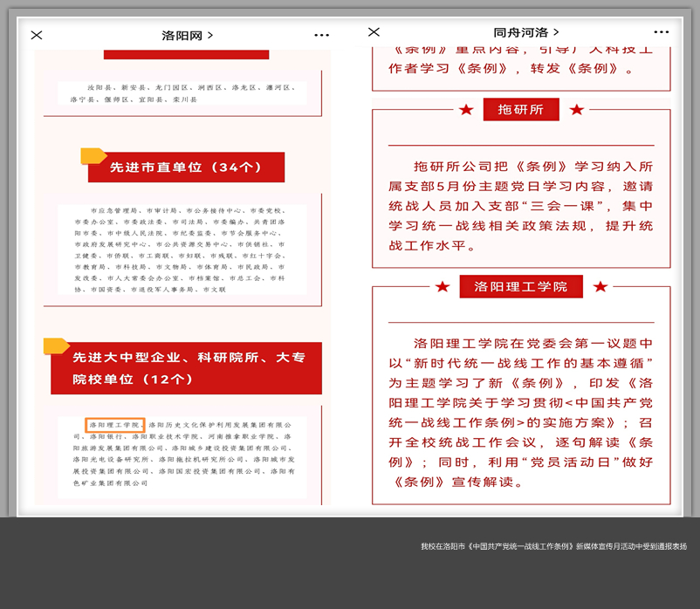Click the yellow flag beside 先进大中型企业 heading
Viewport: 700px width, 609px height.
coord(56,346)
